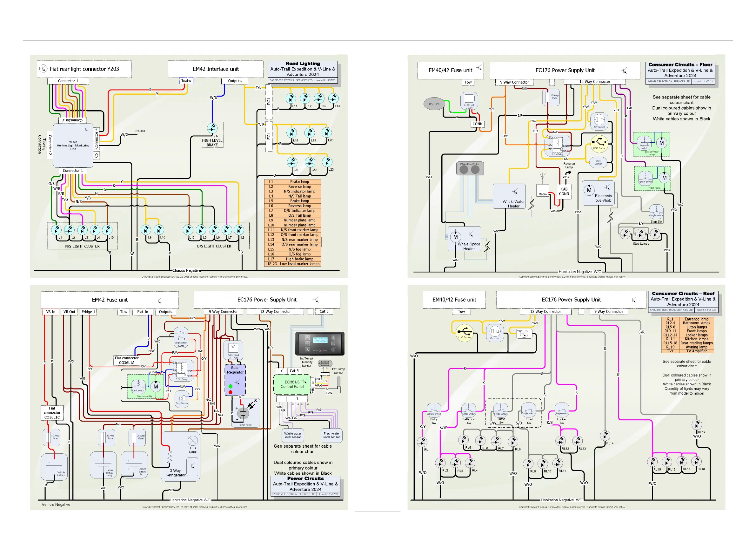This screenshot has width=756, height=535.
Task: Click the Fridge 1 connector tab
Action: [x=88, y=312]
